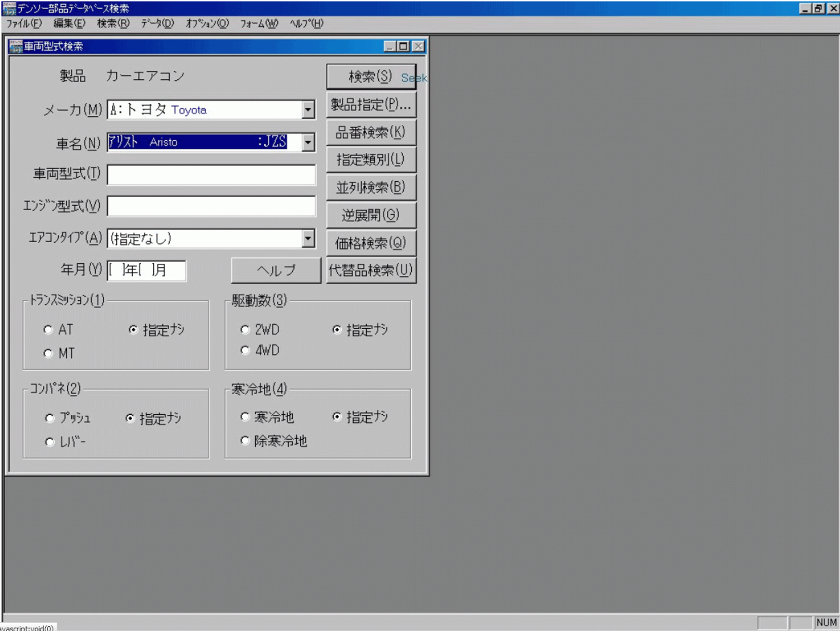Click the 品番検索(K) button
The height and width of the screenshot is (631, 840).
(x=371, y=133)
